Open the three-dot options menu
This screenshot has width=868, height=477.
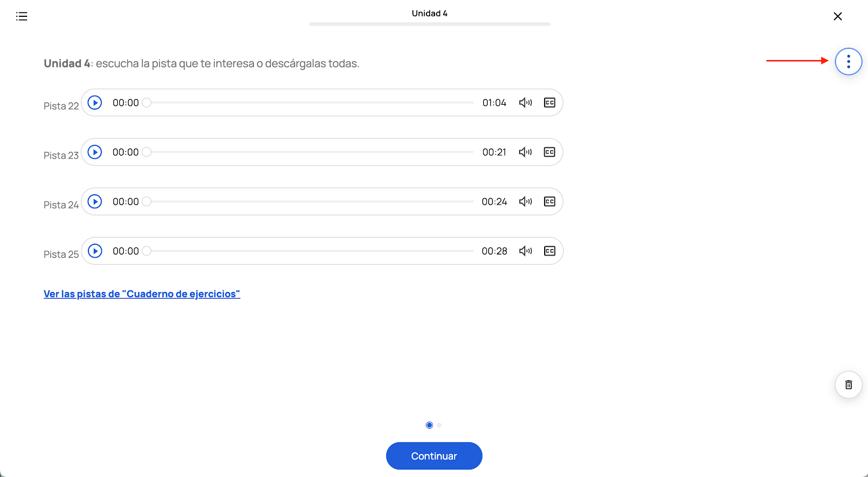(x=848, y=61)
